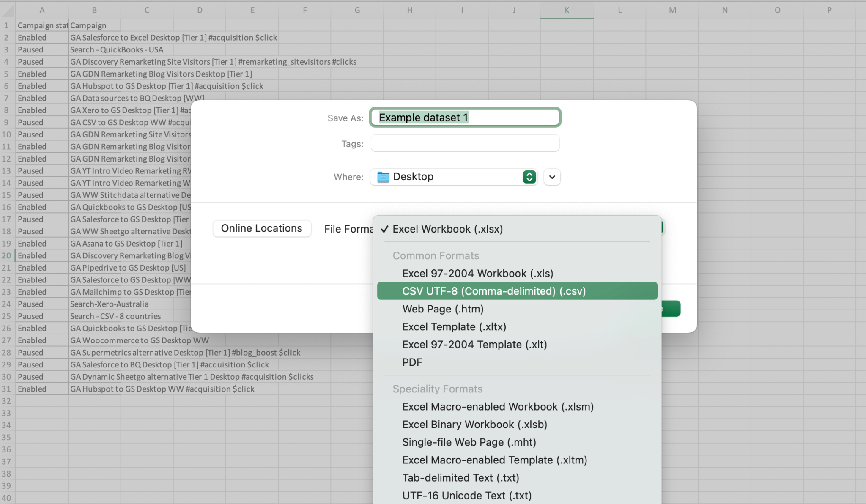Viewport: 866px width, 504px height.
Task: Click the Tags input field
Action: (465, 143)
